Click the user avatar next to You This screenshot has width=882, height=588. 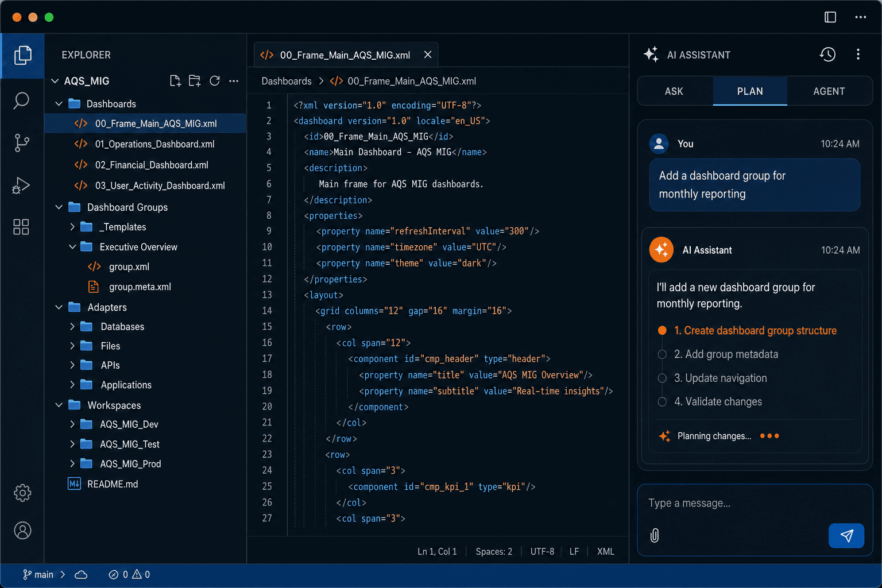659,144
